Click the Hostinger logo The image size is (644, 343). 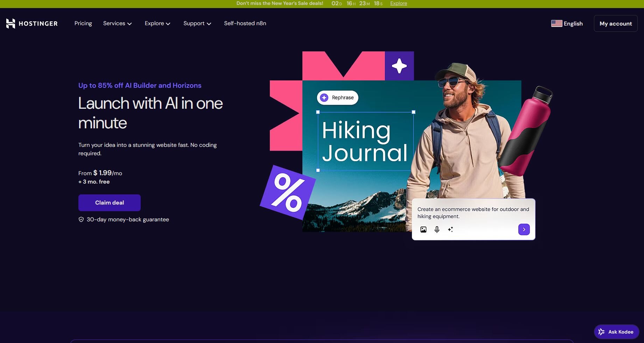point(32,23)
